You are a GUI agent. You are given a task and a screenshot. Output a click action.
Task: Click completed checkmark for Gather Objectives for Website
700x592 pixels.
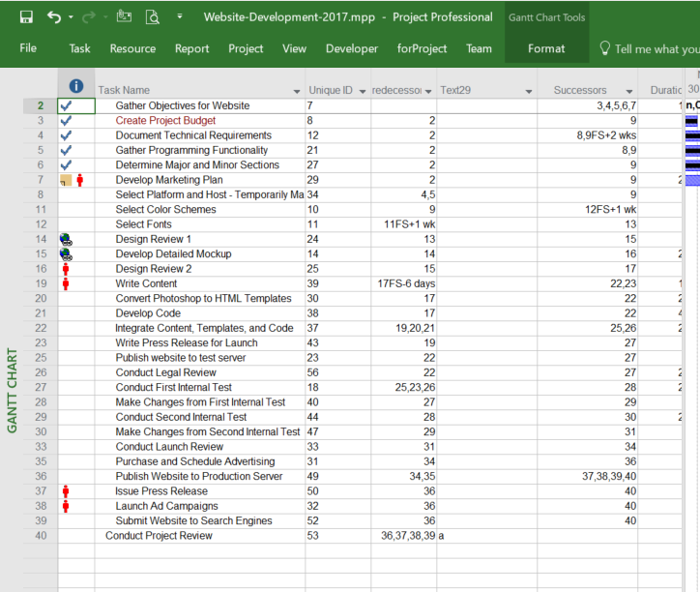pyautogui.click(x=66, y=105)
